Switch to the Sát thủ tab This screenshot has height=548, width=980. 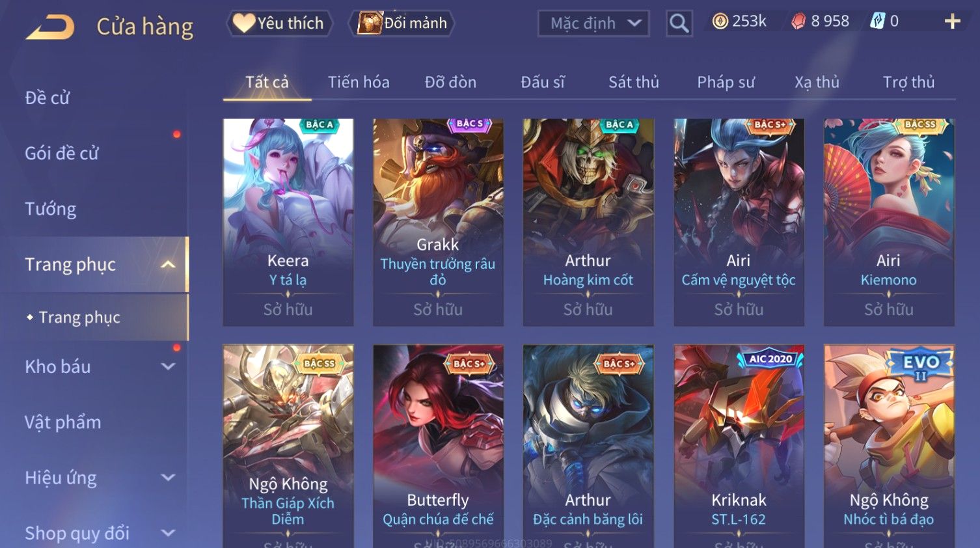(634, 82)
